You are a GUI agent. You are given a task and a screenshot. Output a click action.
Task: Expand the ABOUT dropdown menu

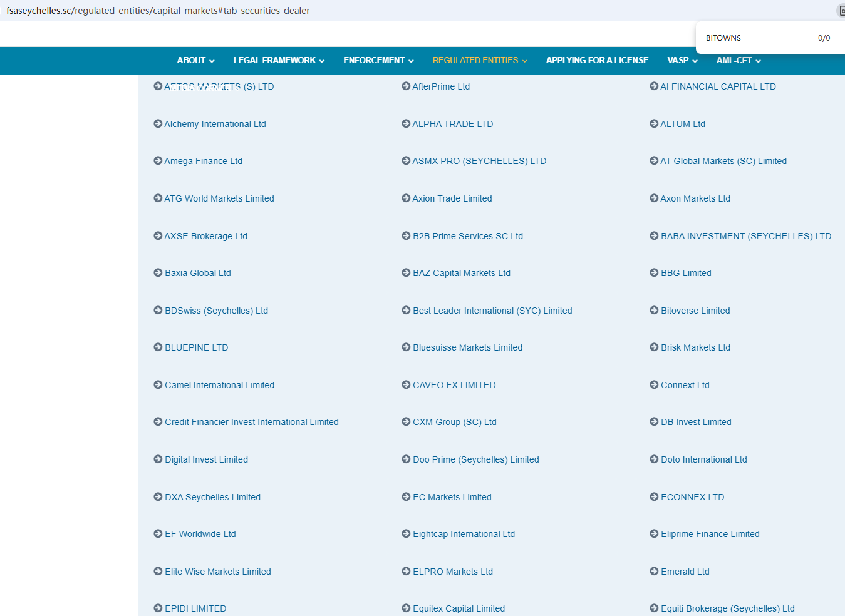pos(195,61)
